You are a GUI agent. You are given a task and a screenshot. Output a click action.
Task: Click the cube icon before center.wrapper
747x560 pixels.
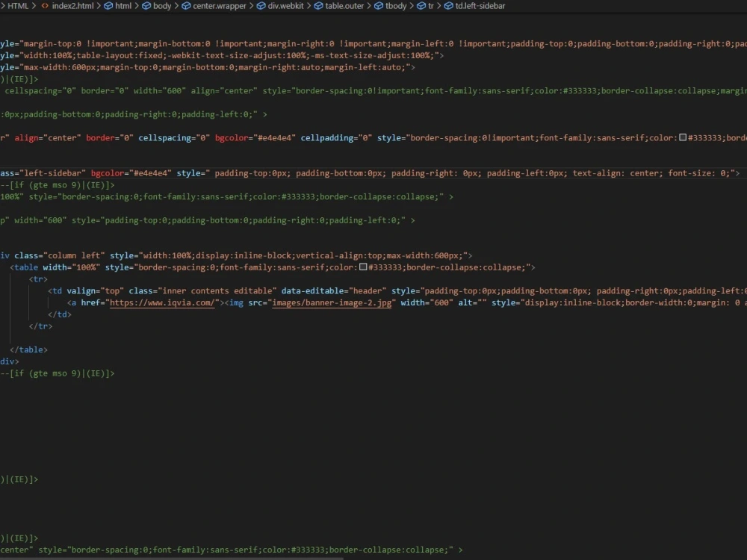click(186, 6)
